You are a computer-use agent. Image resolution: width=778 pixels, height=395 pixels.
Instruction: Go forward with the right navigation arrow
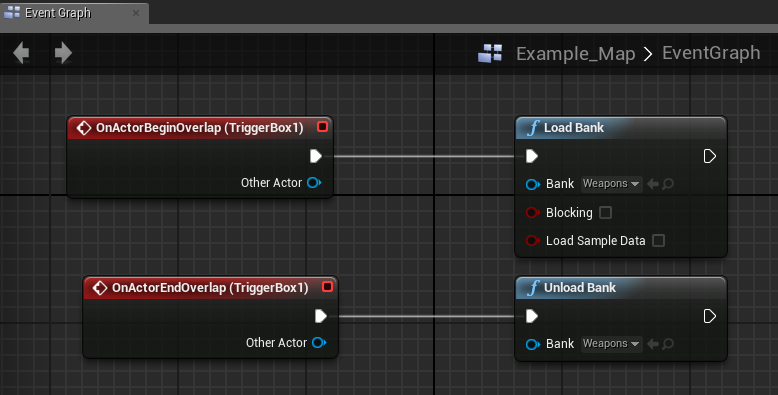[63, 53]
